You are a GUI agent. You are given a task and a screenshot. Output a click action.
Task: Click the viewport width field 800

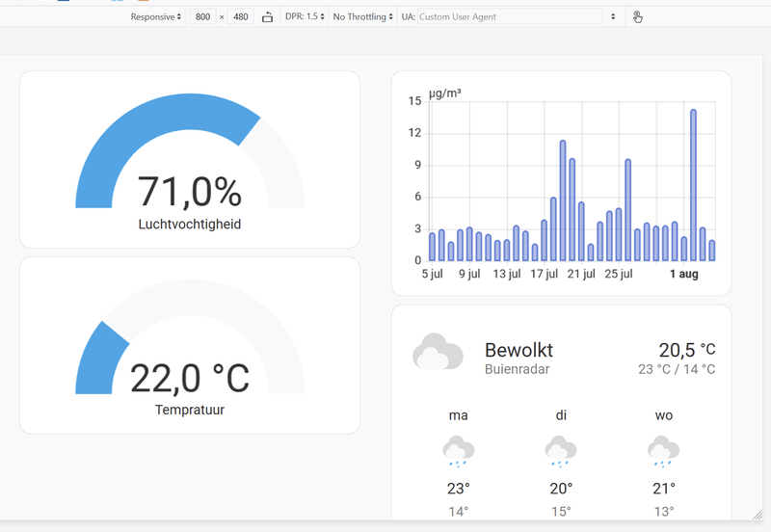pos(202,16)
